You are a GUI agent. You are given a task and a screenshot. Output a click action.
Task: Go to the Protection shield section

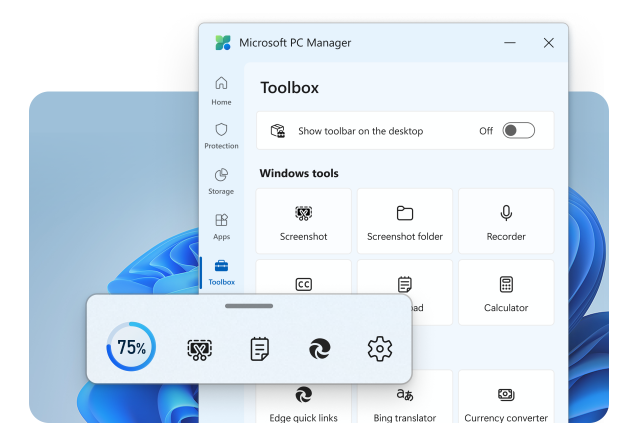(x=221, y=136)
